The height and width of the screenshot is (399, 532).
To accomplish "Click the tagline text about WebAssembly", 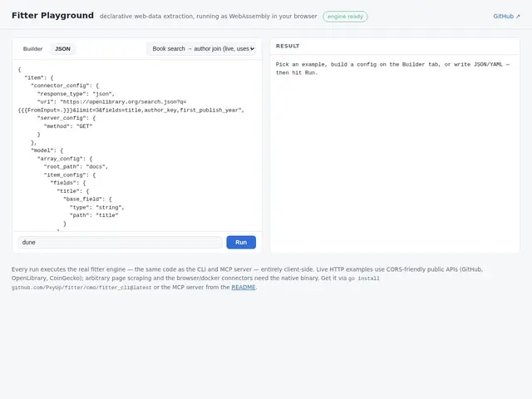I will (209, 17).
